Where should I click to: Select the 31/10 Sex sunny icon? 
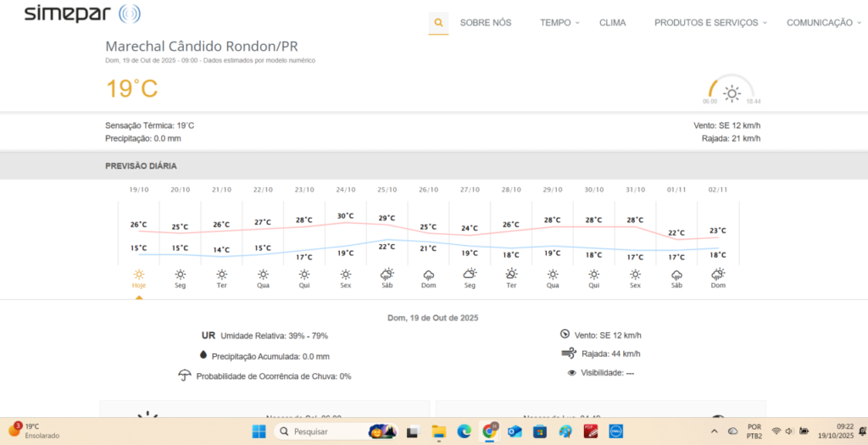[x=636, y=274]
